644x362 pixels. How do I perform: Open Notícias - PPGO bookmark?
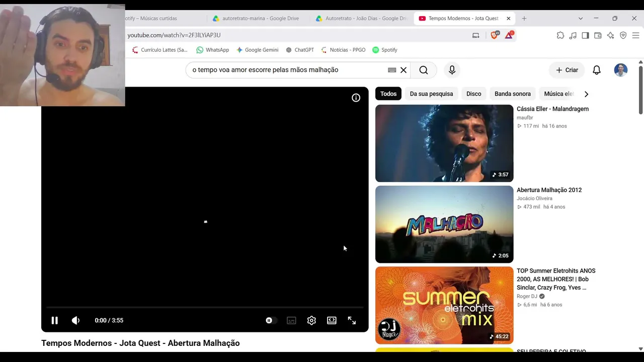click(x=343, y=50)
